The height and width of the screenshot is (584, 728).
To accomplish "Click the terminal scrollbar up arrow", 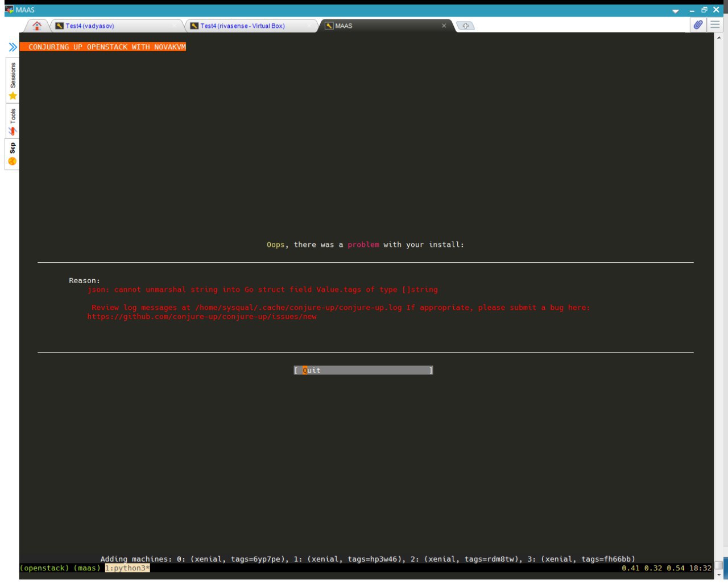I will (719, 38).
